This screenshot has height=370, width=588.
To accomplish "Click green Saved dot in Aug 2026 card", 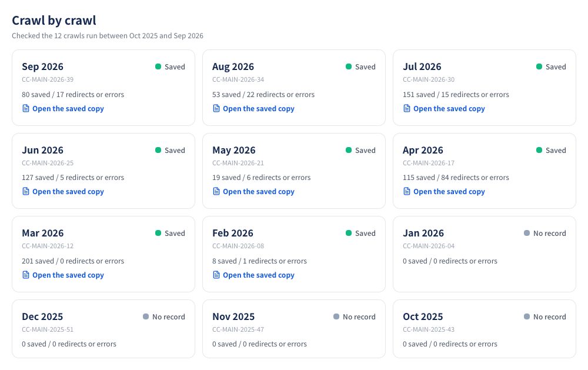I will click(349, 66).
